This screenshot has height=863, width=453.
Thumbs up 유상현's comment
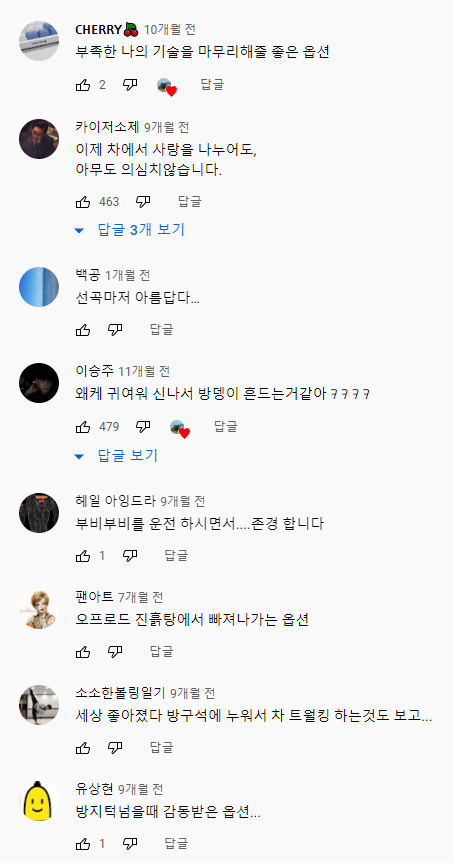coord(83,843)
